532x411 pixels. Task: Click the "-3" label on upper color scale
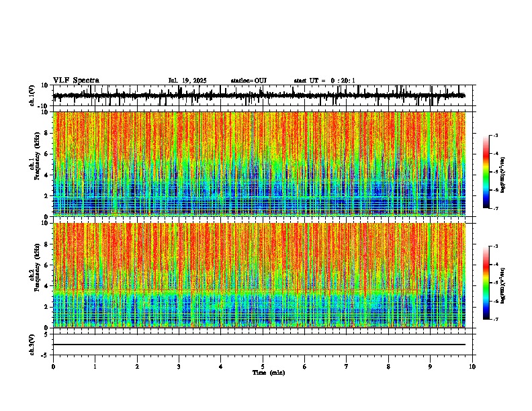pos(495,136)
